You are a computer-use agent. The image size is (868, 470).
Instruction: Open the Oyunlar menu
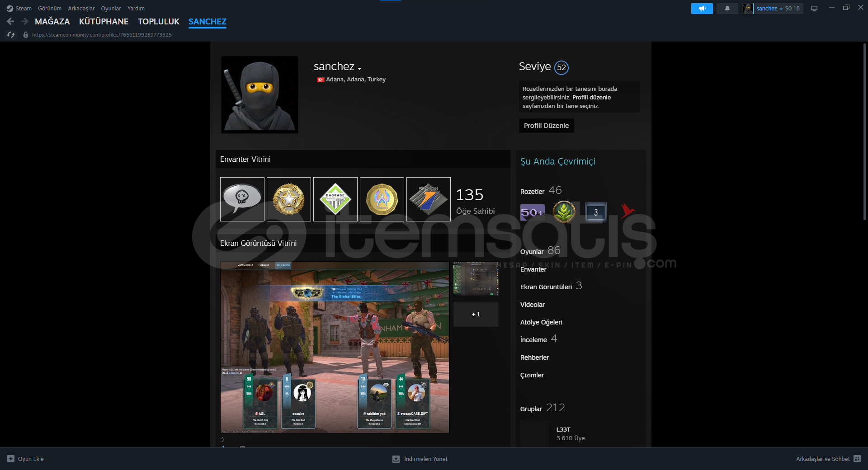tap(111, 8)
